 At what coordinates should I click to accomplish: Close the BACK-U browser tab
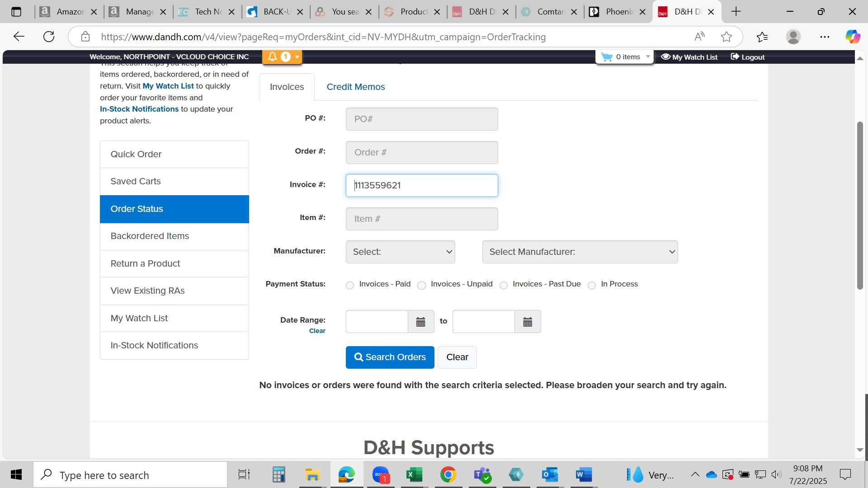pos(300,12)
